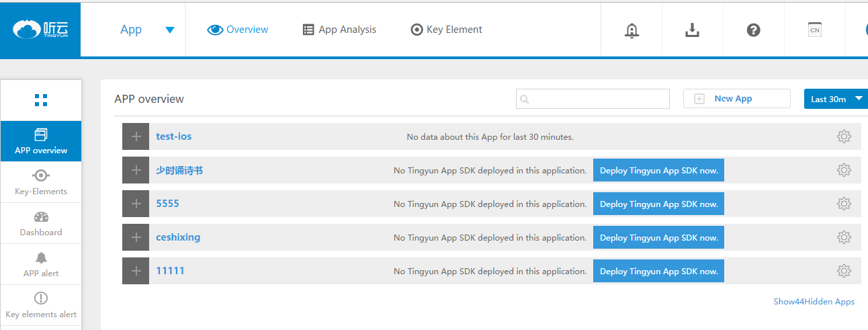Click the Tingyun logo
The width and height of the screenshot is (868, 330).
(x=40, y=30)
